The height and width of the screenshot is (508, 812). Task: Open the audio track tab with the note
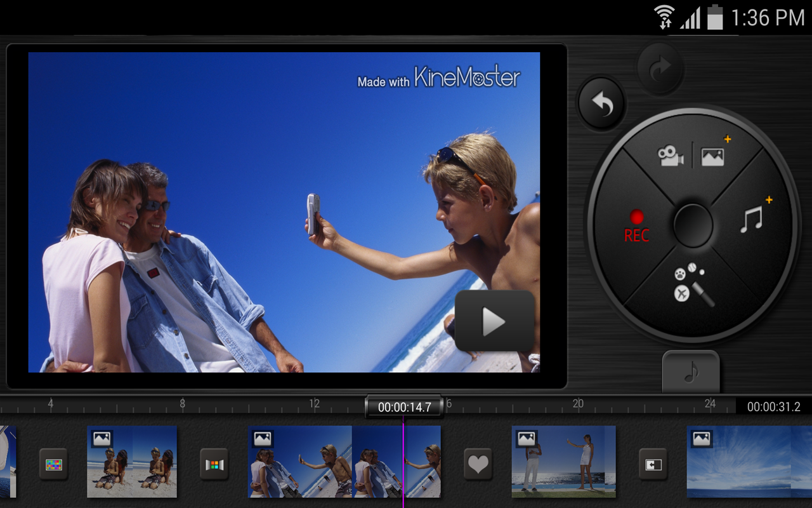point(691,373)
